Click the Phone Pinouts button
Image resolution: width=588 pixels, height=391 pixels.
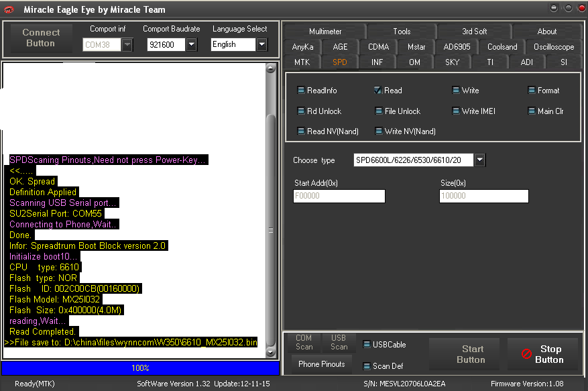click(322, 364)
